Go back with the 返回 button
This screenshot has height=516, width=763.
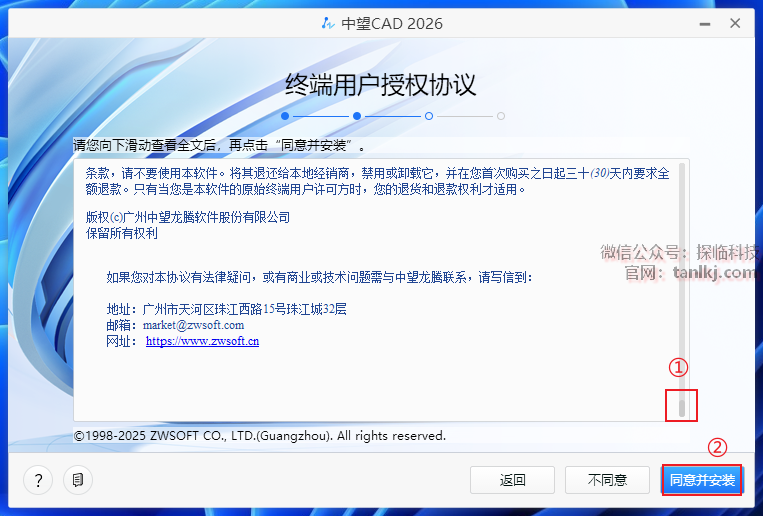[512, 480]
